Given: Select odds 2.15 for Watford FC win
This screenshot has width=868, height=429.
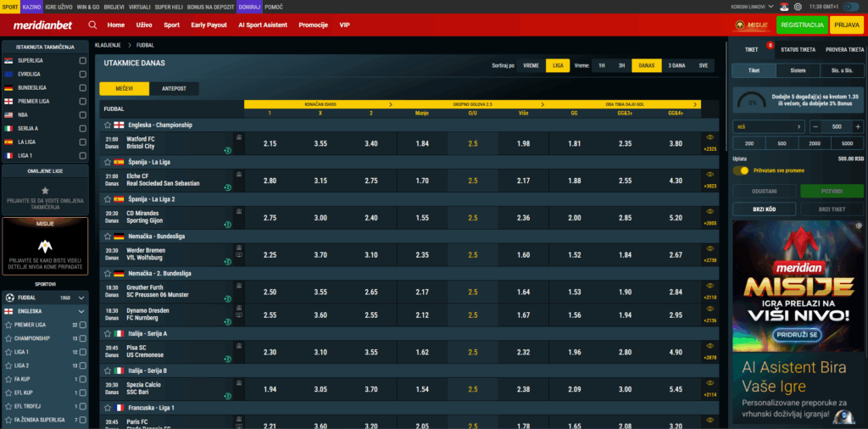Looking at the screenshot, I should 270,144.
